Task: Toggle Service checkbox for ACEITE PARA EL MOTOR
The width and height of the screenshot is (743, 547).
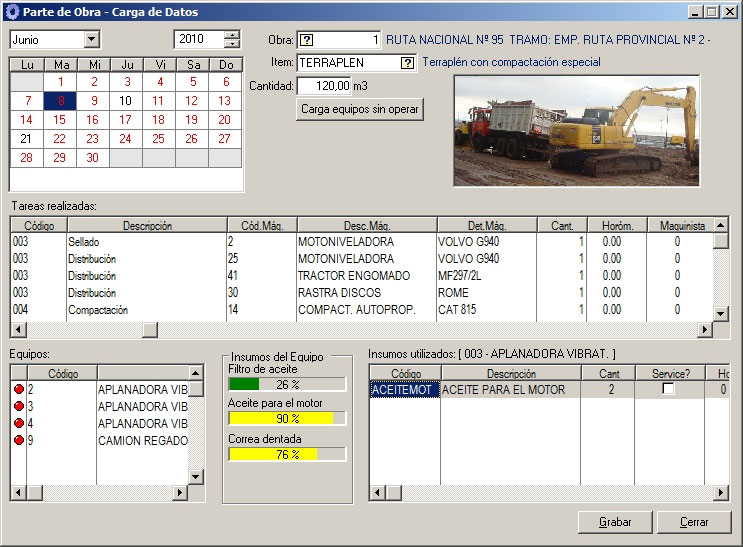Action: point(668,389)
